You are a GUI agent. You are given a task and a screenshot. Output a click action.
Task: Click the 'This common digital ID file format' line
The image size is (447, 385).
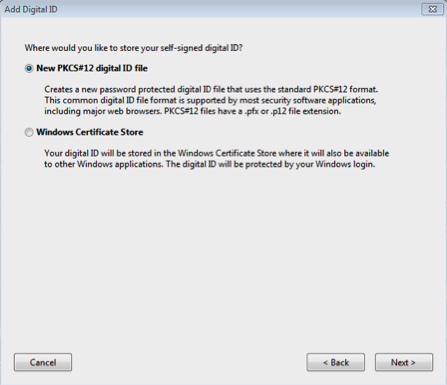(210, 100)
